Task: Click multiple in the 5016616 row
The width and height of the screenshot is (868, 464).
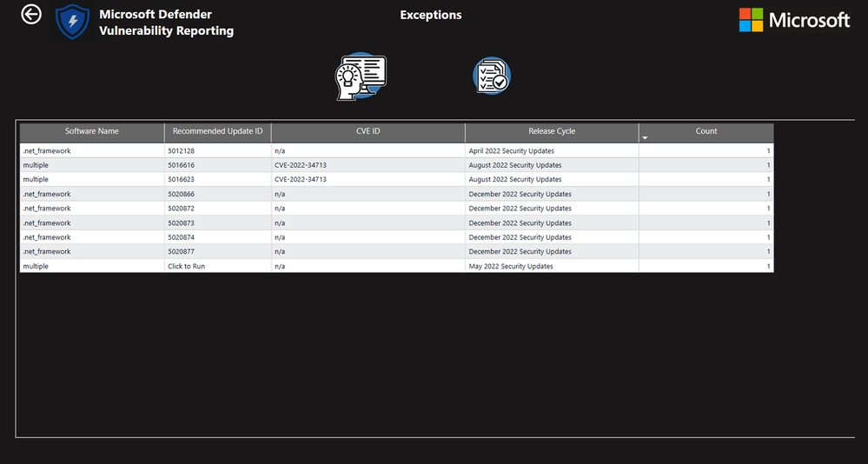Action: tap(92, 165)
